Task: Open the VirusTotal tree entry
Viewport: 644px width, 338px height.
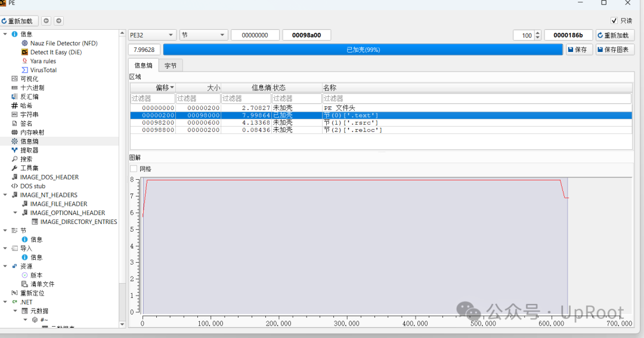Action: [39, 70]
